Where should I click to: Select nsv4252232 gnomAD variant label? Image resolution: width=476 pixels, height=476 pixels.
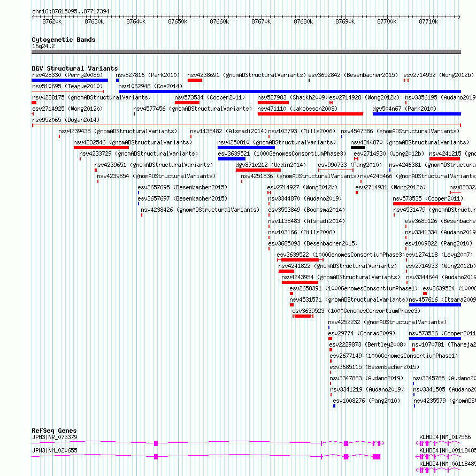pos(387,322)
